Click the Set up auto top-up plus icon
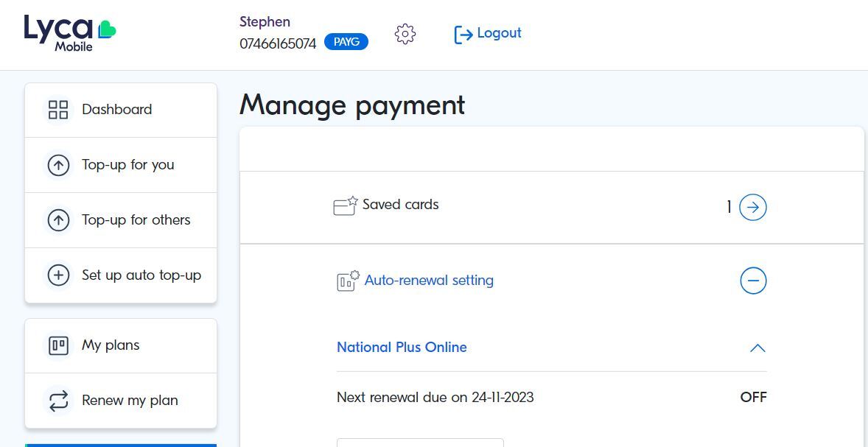This screenshot has height=447, width=868. click(x=58, y=275)
